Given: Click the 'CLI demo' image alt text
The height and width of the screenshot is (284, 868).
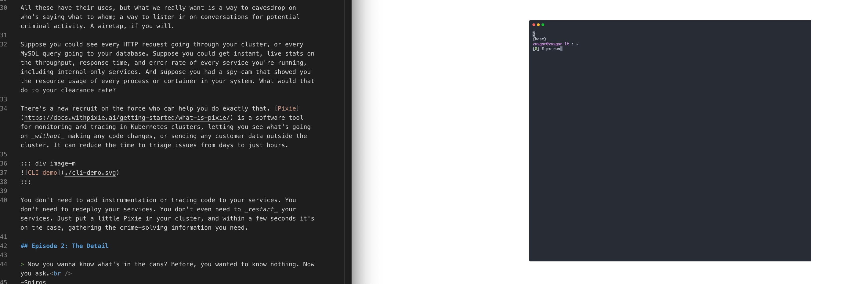Looking at the screenshot, I should (x=42, y=173).
